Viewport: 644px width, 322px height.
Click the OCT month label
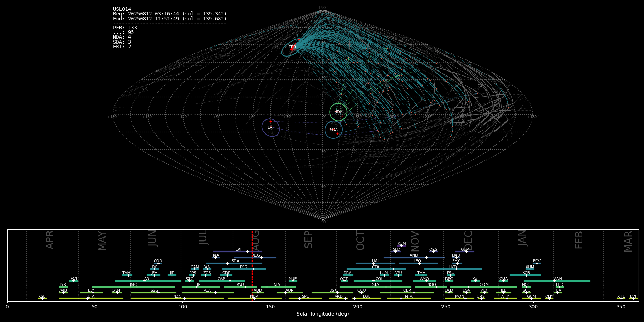[x=360, y=241]
